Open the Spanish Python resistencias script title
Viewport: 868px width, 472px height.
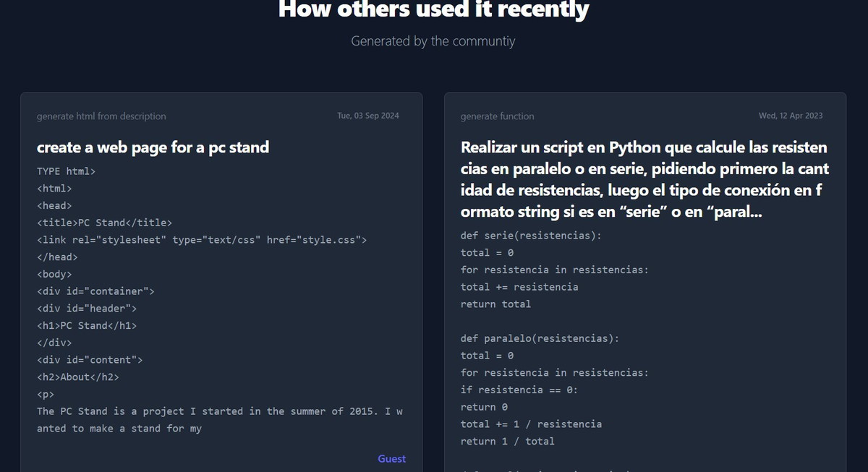point(644,181)
